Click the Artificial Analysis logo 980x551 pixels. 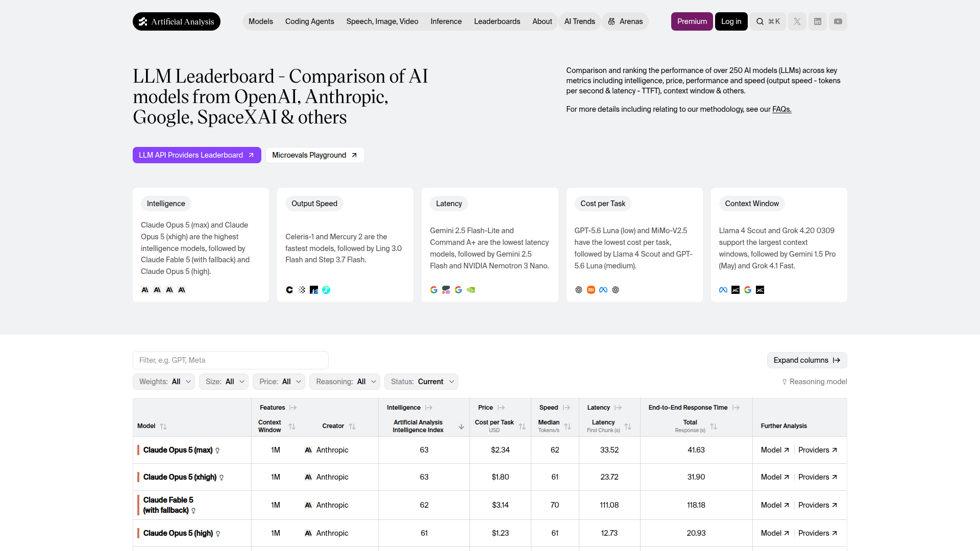[x=177, y=21]
